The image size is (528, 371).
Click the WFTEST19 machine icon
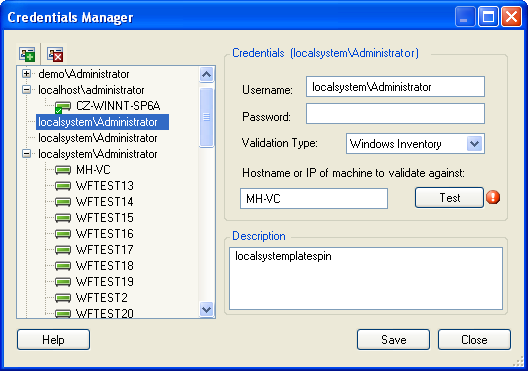(63, 281)
